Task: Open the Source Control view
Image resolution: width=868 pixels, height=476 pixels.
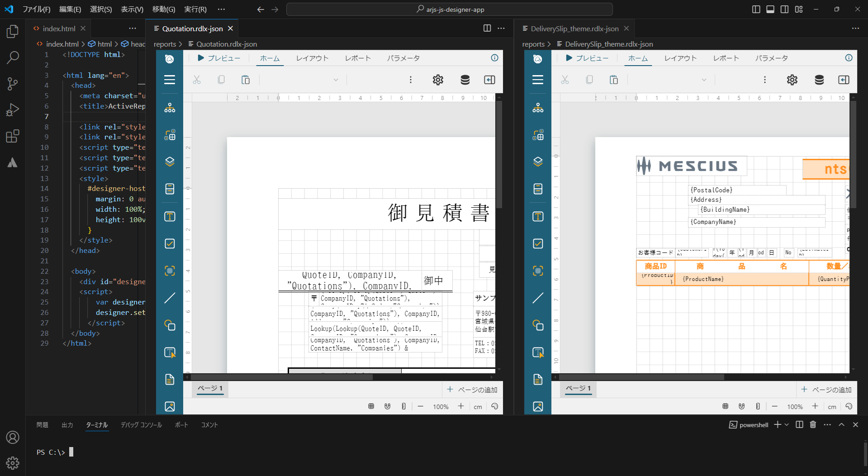Action: [13, 84]
